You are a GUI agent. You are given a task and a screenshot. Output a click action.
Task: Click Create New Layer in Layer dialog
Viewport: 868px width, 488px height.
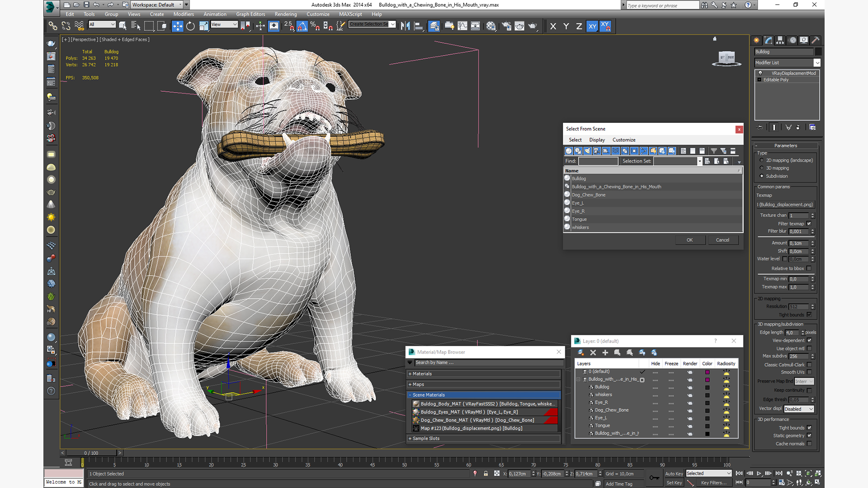581,352
